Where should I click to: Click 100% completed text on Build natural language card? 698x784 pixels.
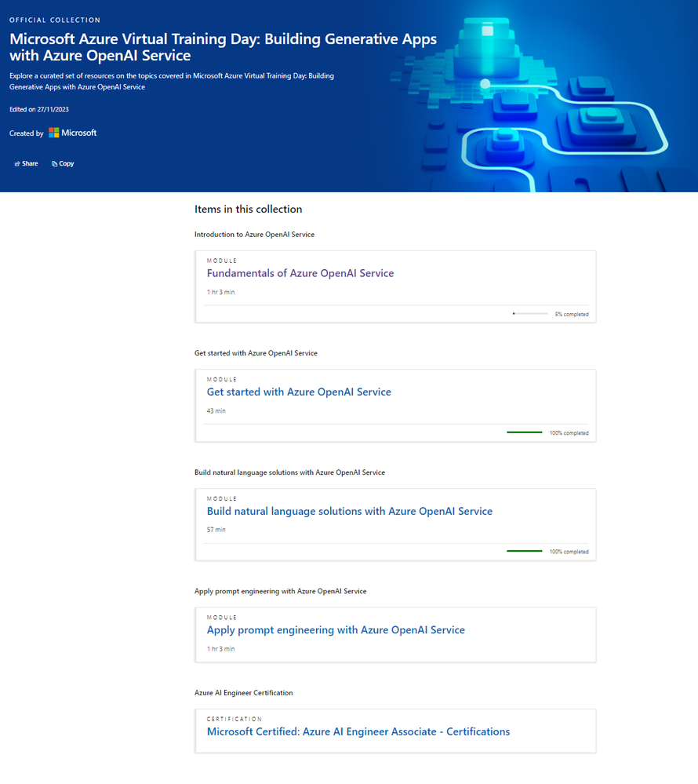569,552
